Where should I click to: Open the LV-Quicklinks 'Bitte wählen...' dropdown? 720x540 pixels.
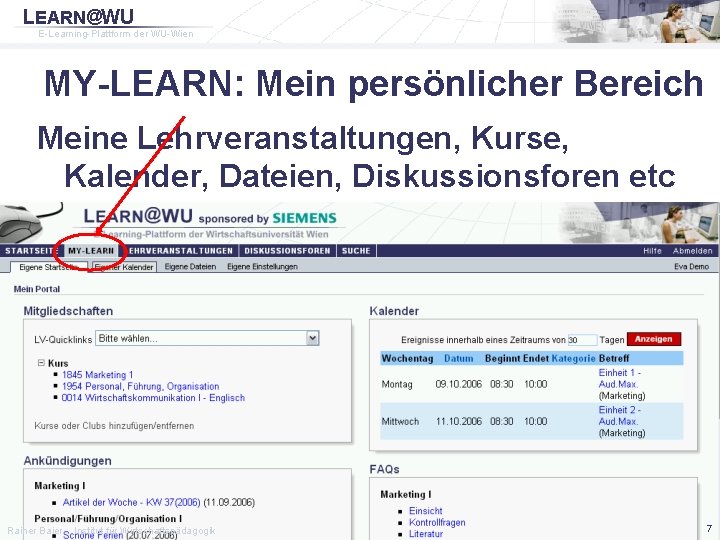[x=207, y=338]
